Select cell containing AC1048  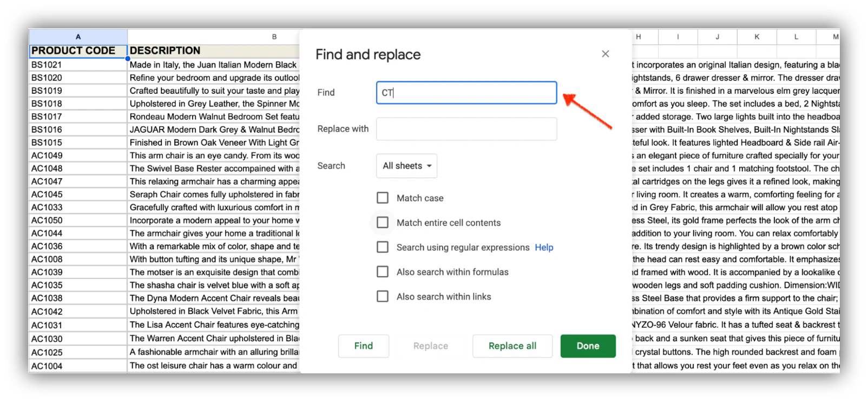pyautogui.click(x=78, y=168)
